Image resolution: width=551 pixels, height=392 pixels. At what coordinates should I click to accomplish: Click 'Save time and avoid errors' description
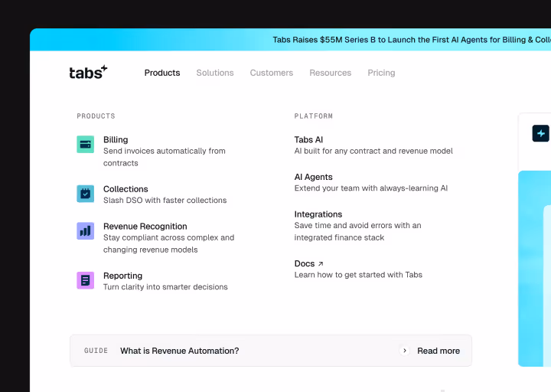pyautogui.click(x=357, y=231)
